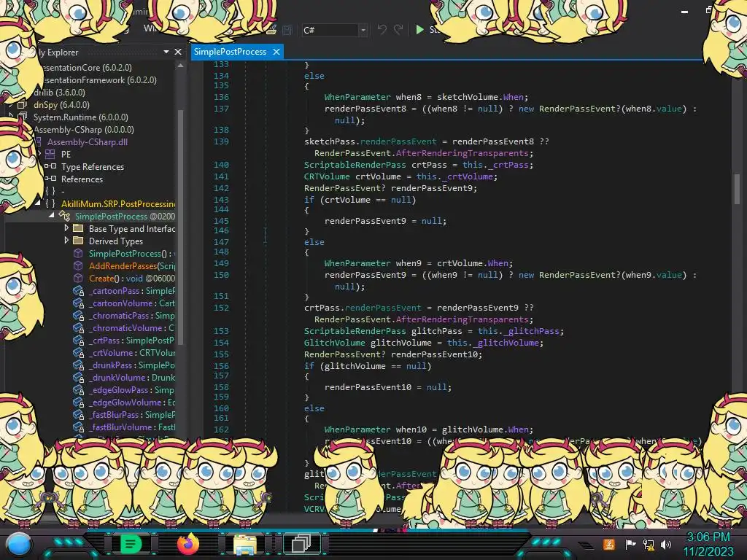
Task: Select the References node
Action: tap(82, 179)
